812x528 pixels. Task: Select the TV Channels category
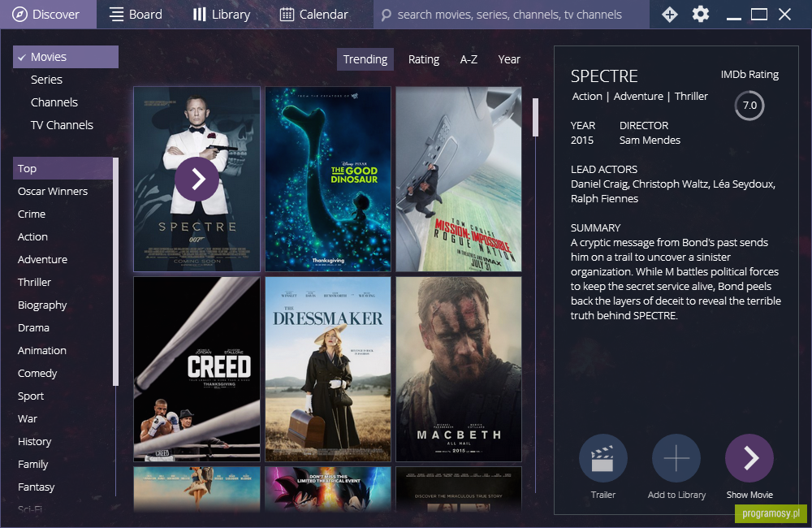coord(62,125)
